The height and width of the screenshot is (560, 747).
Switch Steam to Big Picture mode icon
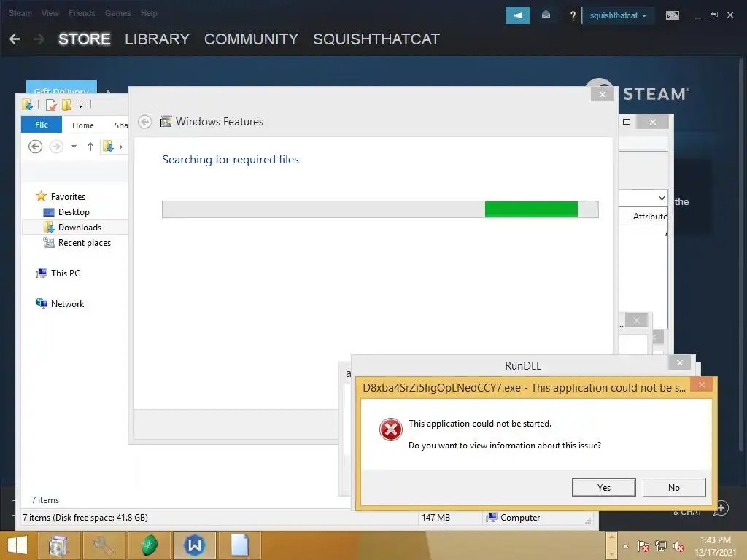pos(672,16)
